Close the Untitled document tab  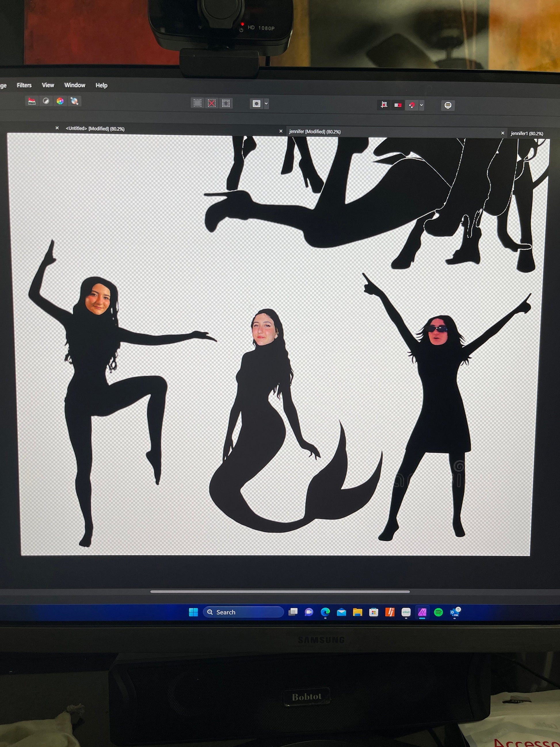coord(57,128)
